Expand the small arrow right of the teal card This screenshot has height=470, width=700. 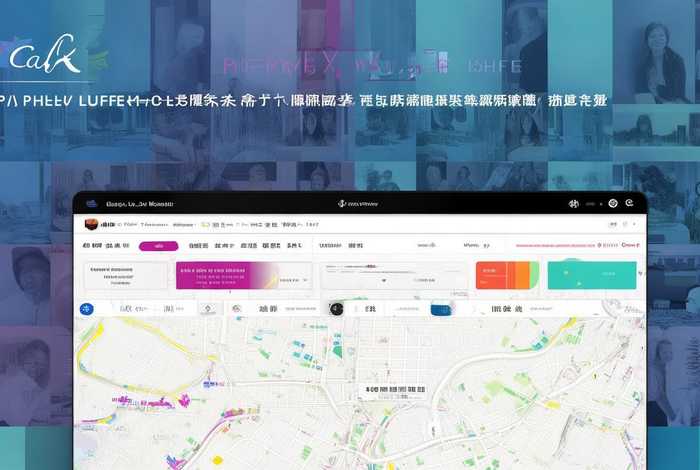[x=641, y=273]
